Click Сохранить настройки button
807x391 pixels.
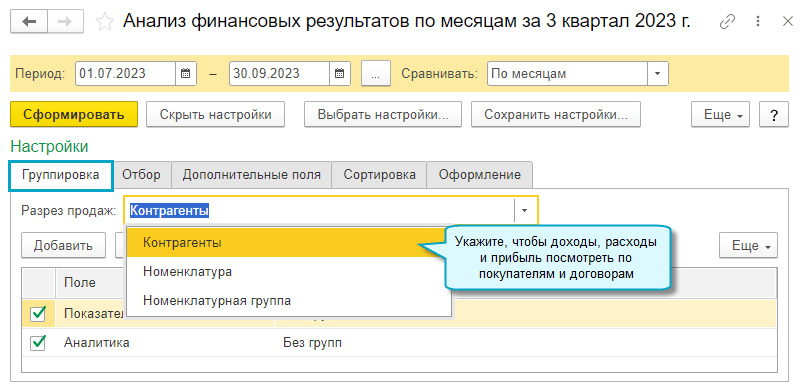tap(556, 115)
